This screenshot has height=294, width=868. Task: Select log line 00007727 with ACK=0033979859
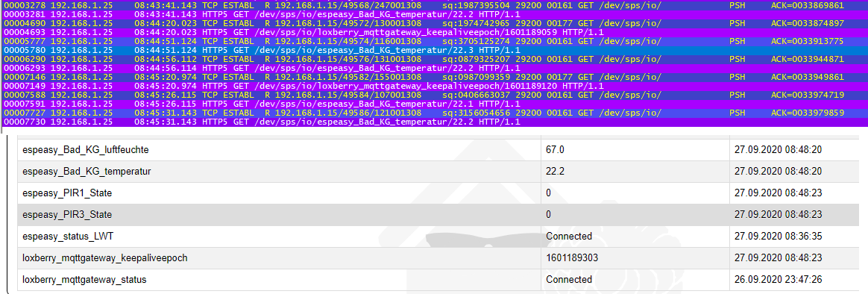point(434,113)
